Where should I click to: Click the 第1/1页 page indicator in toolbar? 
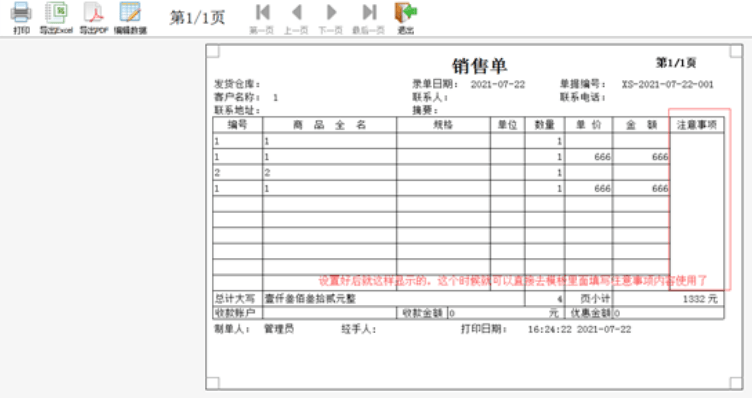coord(197,18)
